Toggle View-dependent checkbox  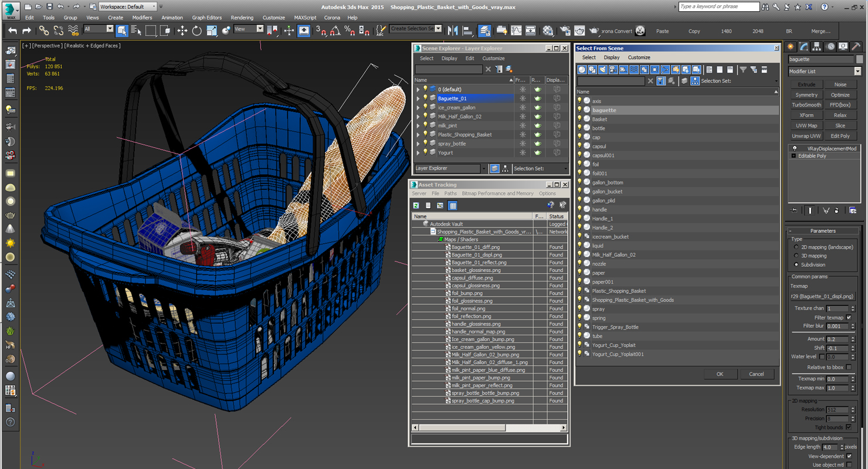click(x=849, y=456)
